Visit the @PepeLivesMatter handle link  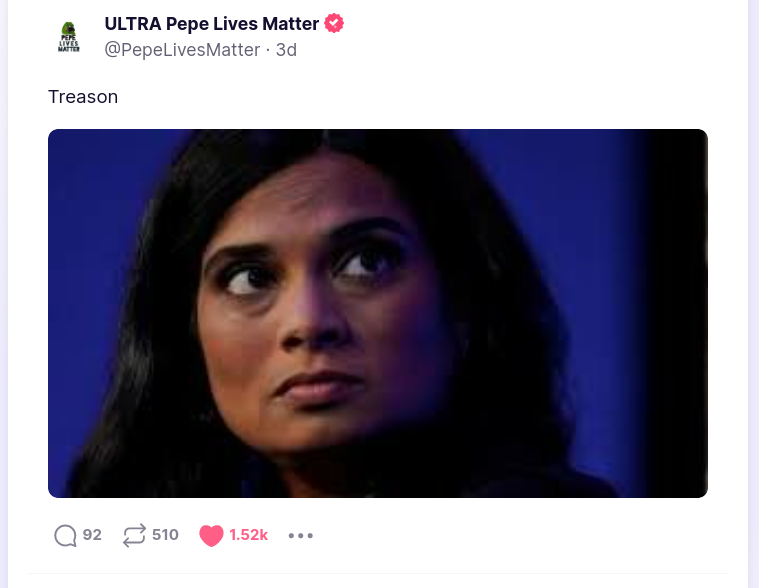pos(182,50)
